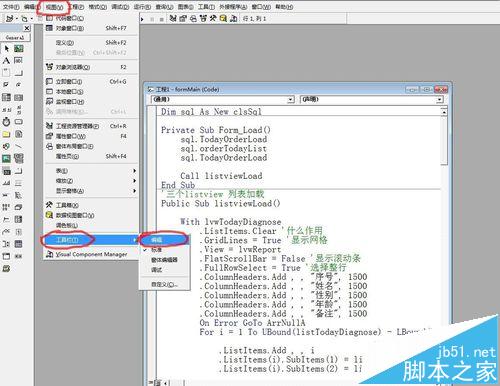
Task: Choose 工具箱(X) menu entry
Action: point(91,205)
